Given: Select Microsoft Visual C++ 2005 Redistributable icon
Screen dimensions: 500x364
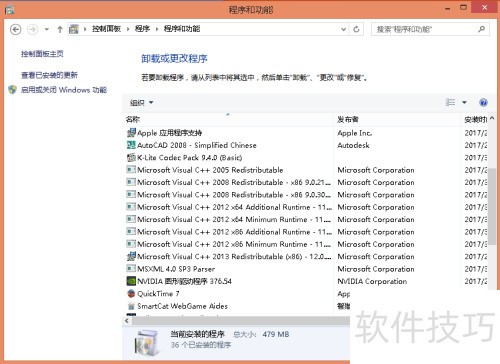Looking at the screenshot, I should (x=131, y=170).
